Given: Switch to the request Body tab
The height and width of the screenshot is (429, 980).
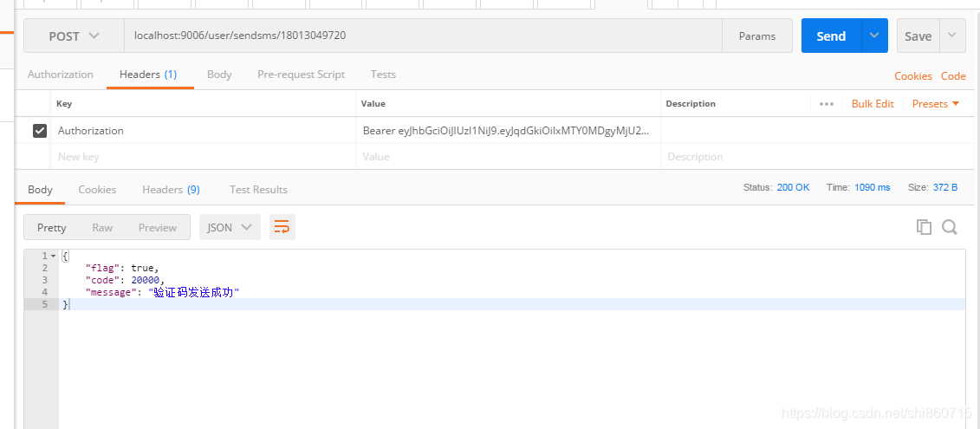Looking at the screenshot, I should coord(219,75).
